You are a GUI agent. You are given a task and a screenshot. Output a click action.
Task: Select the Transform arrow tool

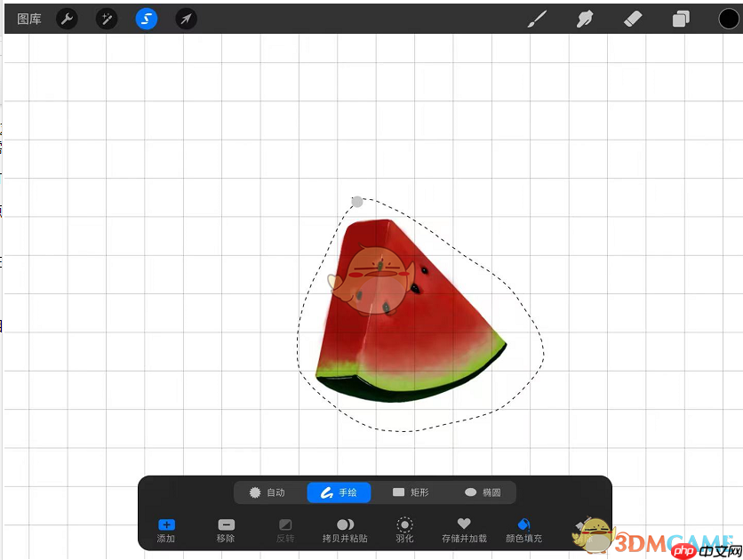click(187, 19)
